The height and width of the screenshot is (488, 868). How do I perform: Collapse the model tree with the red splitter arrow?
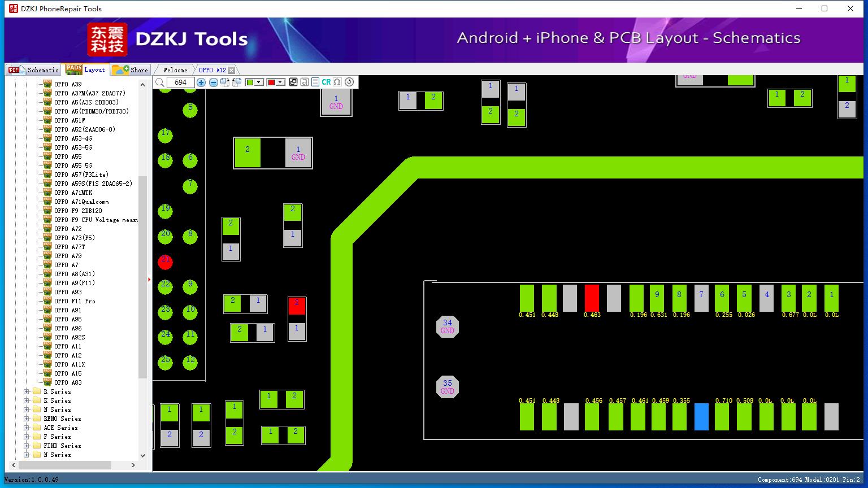(149, 280)
